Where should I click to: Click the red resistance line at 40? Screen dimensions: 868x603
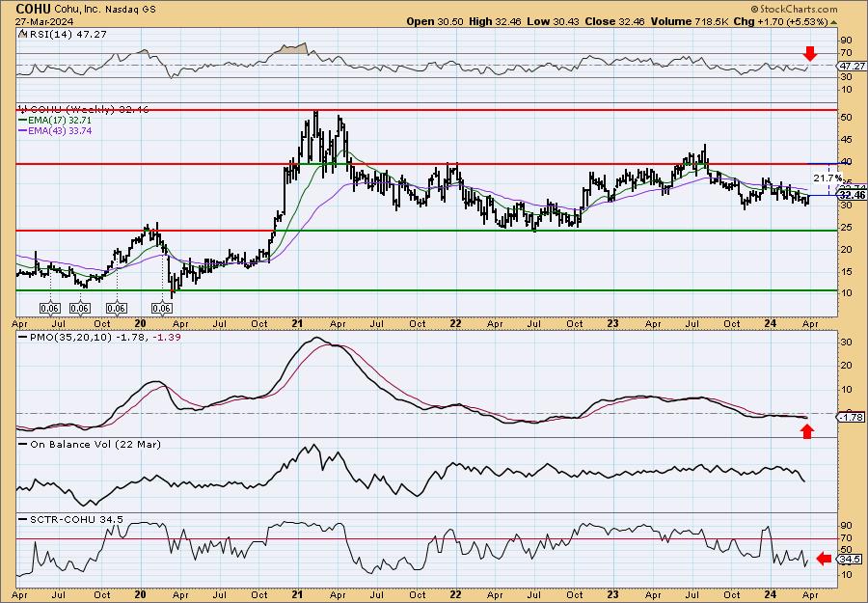(426, 164)
